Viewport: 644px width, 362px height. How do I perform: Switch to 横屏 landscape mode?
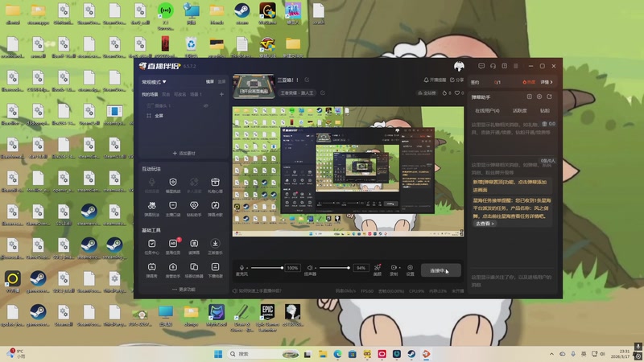pyautogui.click(x=210, y=82)
